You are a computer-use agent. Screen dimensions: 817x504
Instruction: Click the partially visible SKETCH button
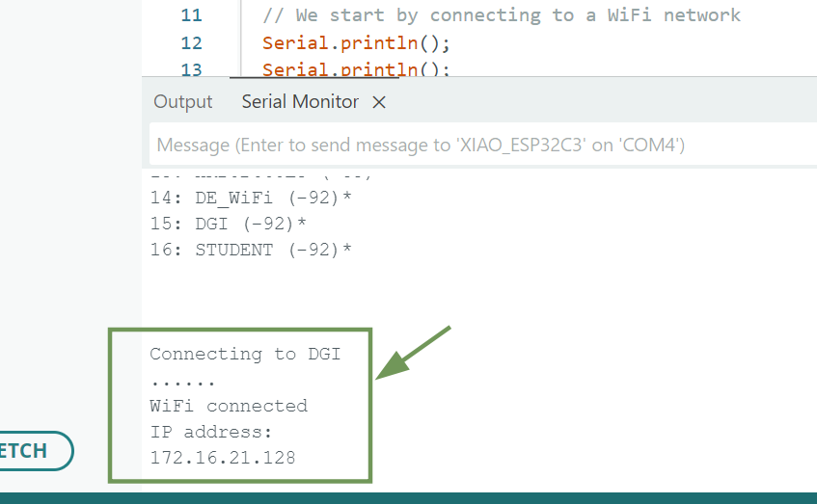29,450
